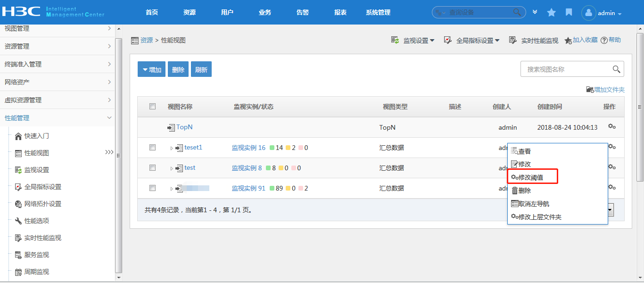Open 监视实例 8 link
644x283 pixels.
tap(247, 168)
